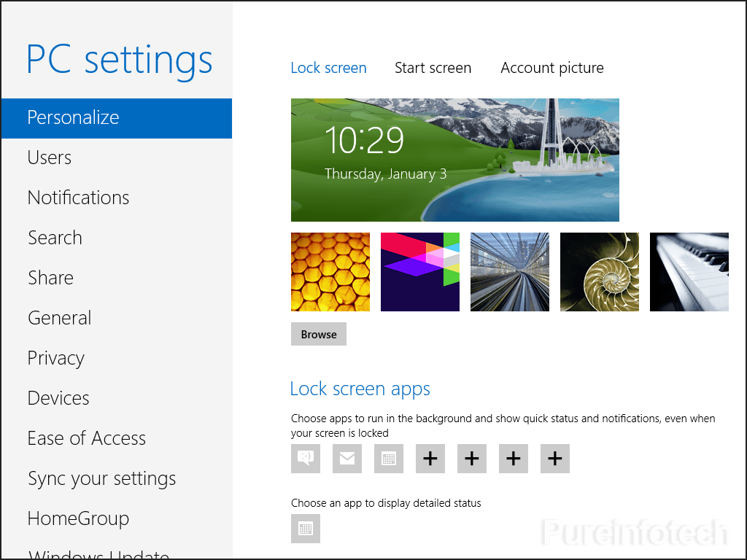
Task: Select the piano keys background thumbnail
Action: click(689, 272)
